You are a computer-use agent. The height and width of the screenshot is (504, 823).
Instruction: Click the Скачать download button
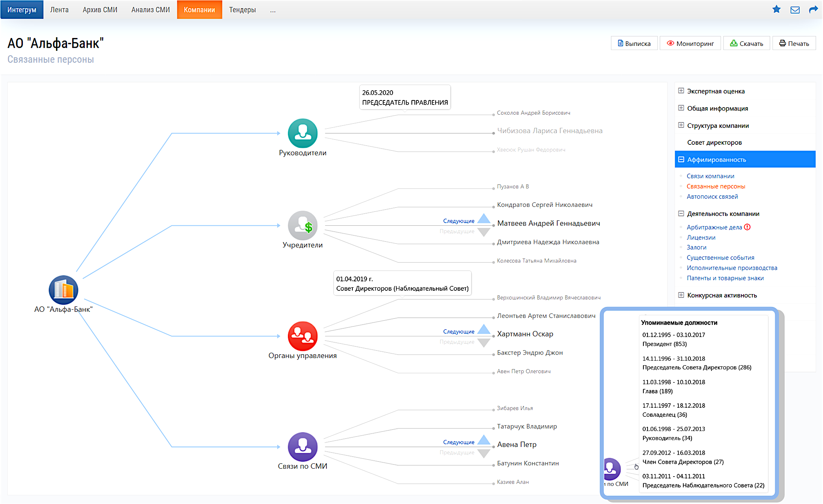[x=746, y=43]
